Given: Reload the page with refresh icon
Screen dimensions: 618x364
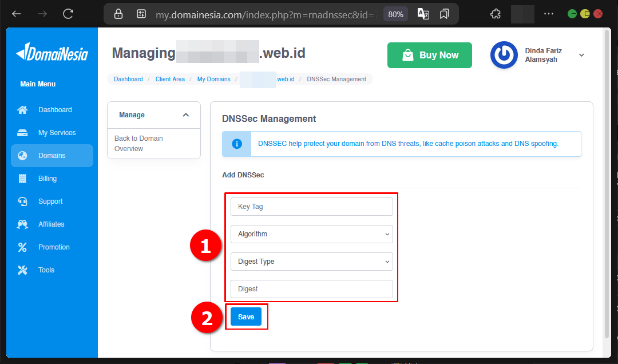Looking at the screenshot, I should coord(68,14).
